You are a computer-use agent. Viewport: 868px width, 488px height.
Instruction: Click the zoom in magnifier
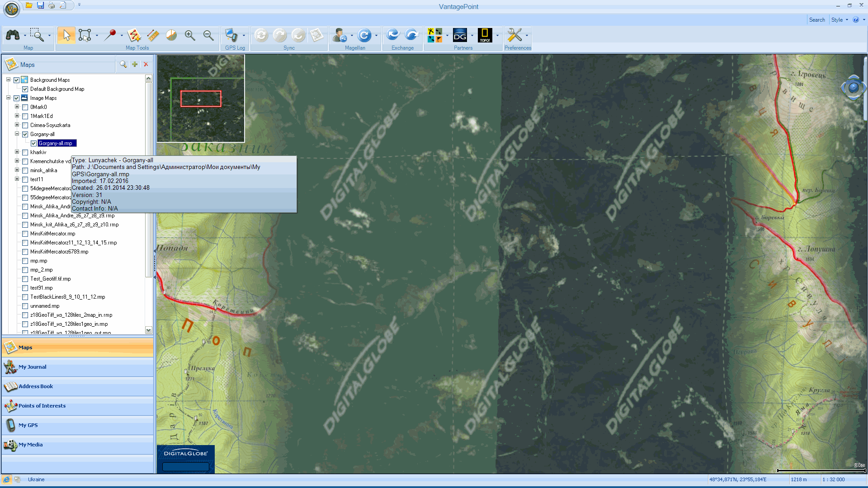pos(189,35)
